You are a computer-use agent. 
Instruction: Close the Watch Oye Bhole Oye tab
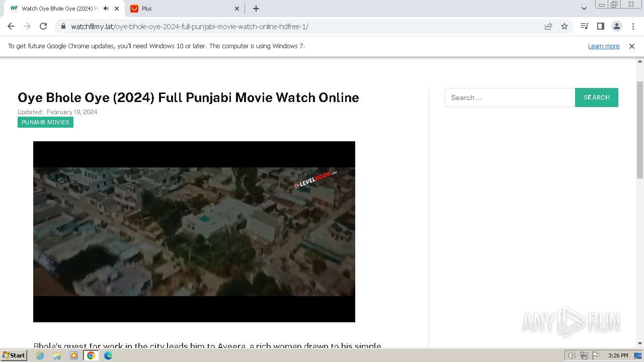point(117,9)
